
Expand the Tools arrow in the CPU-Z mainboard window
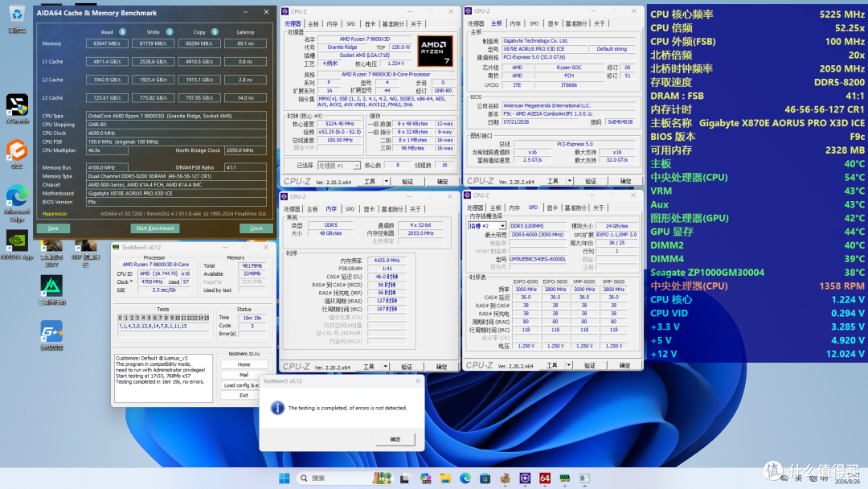coord(569,181)
